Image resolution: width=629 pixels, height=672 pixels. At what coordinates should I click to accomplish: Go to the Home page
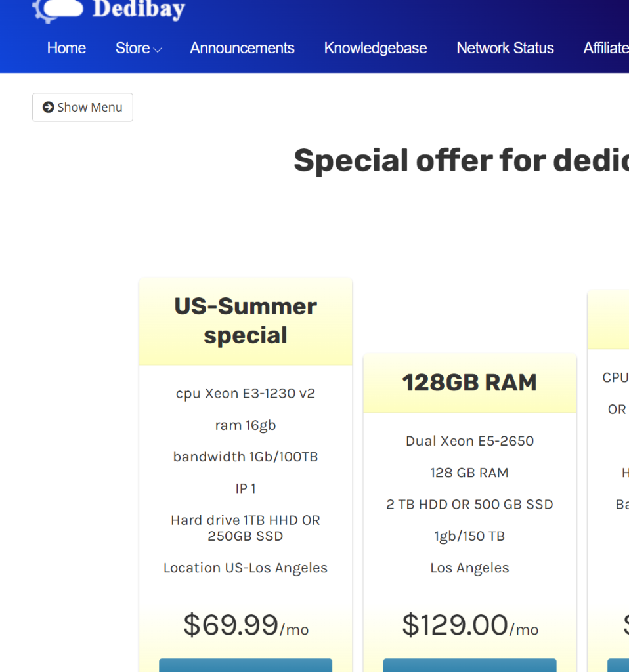tap(66, 48)
